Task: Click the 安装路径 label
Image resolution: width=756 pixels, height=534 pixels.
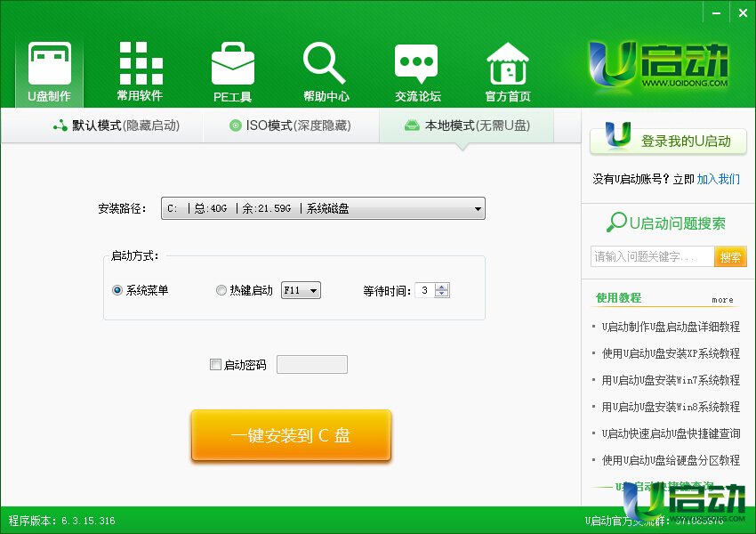Action: pyautogui.click(x=122, y=208)
